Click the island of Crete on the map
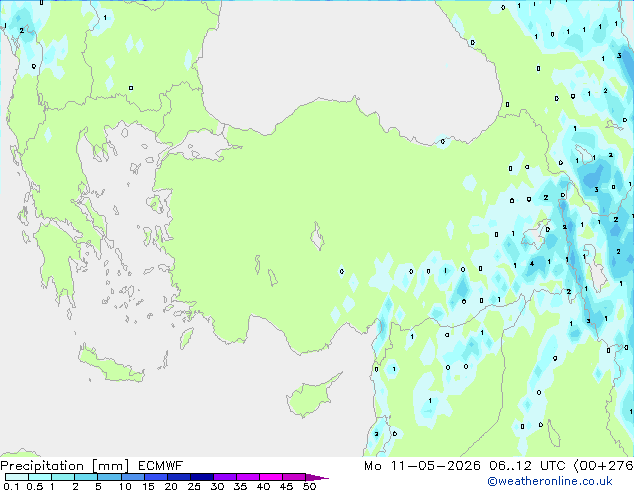 tap(111, 365)
